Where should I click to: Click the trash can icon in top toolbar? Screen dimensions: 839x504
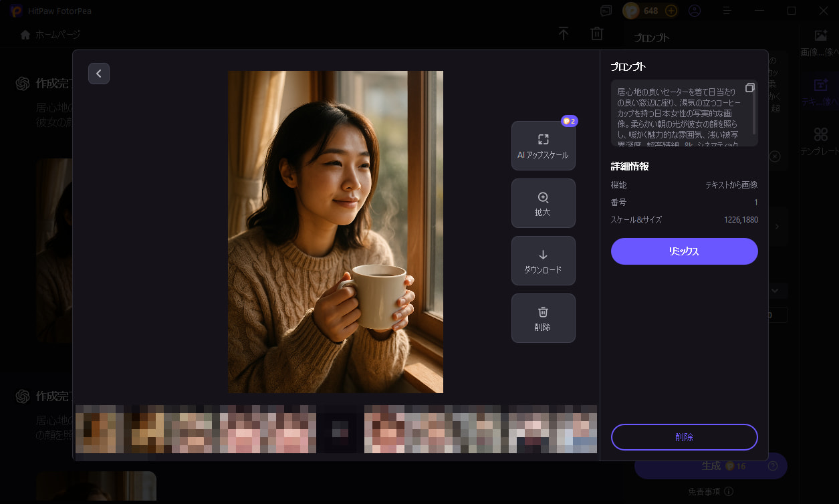[596, 34]
